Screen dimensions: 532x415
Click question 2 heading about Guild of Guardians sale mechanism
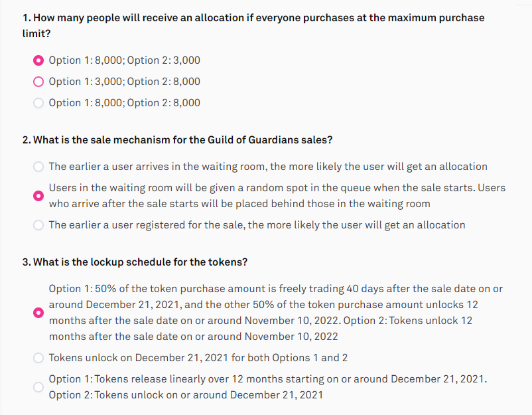pos(178,140)
